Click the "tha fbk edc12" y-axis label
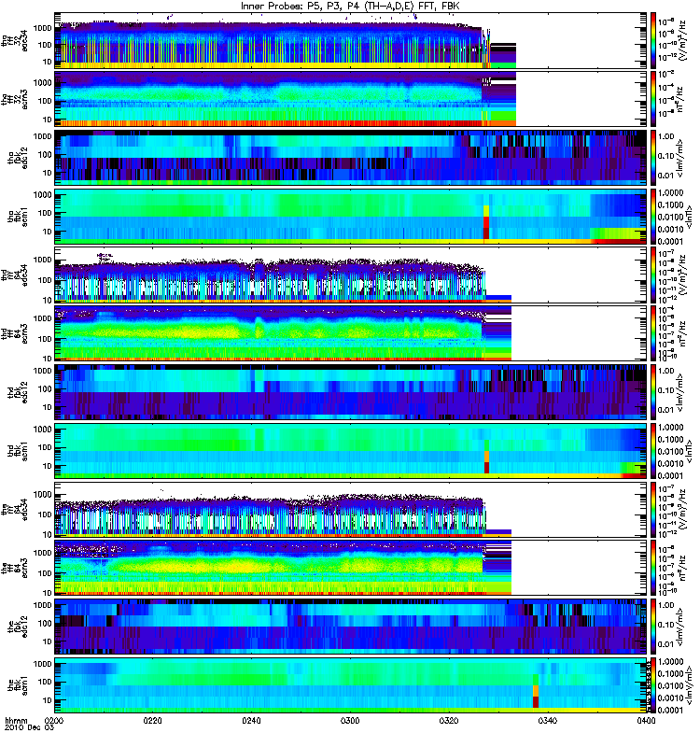700x747 pixels. 18,158
